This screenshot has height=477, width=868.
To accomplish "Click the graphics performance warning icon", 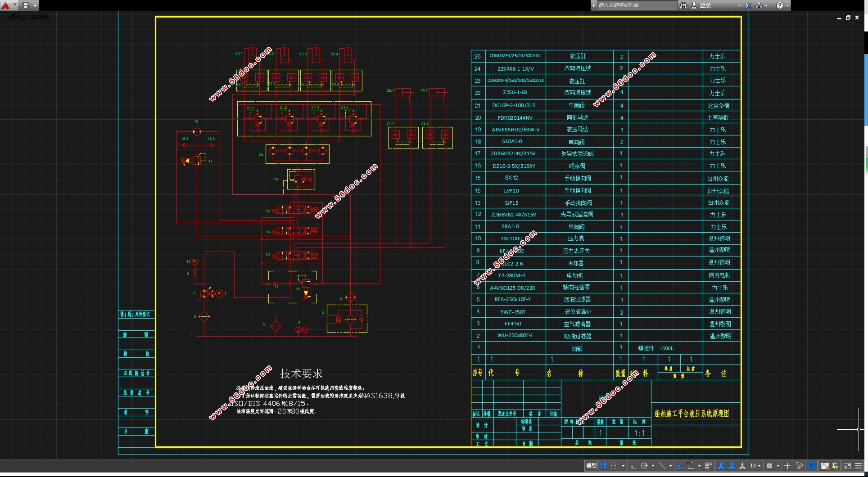I will (825, 466).
